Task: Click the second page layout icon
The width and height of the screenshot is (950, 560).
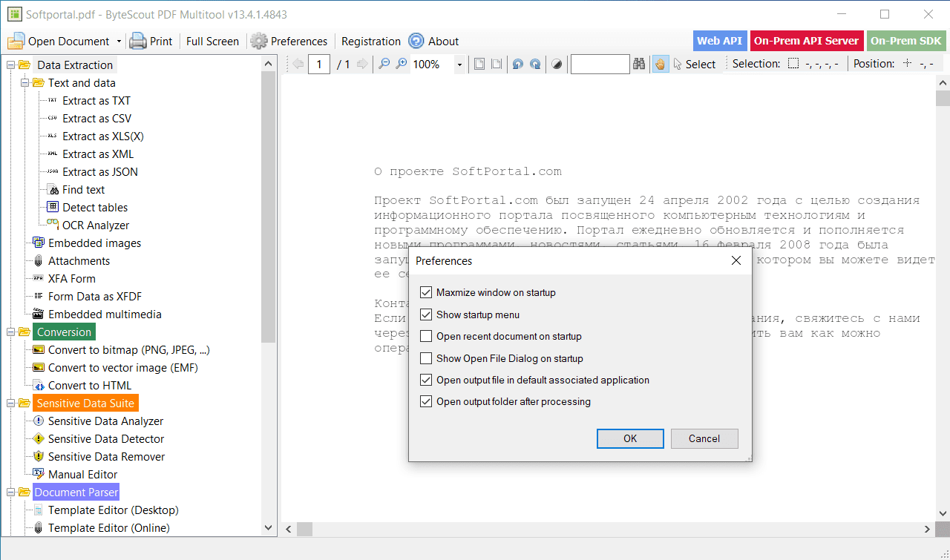Action: (x=497, y=65)
